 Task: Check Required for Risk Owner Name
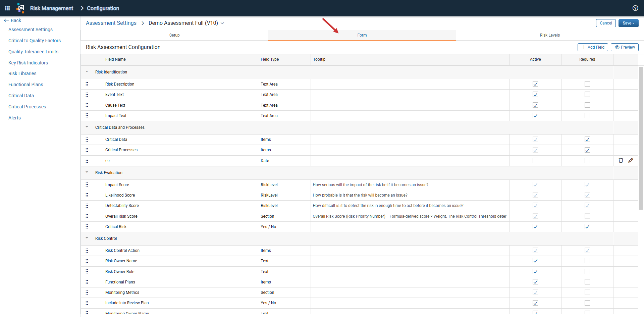(587, 261)
